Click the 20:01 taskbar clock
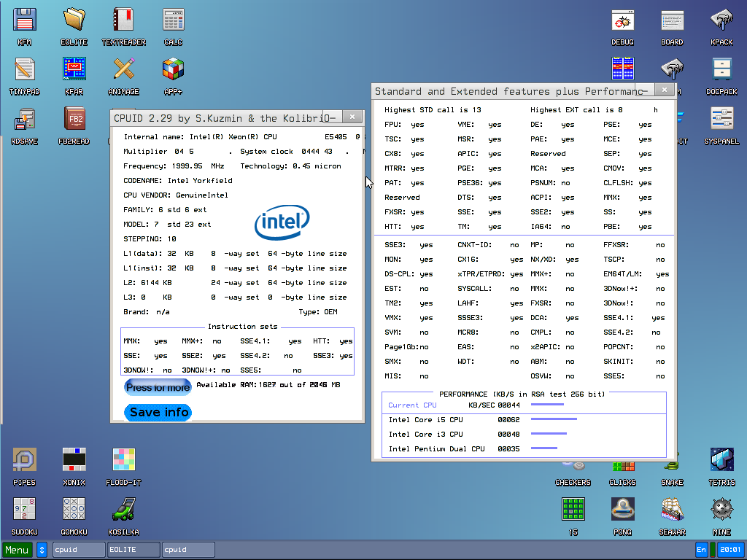The height and width of the screenshot is (560, 747). coord(729,550)
